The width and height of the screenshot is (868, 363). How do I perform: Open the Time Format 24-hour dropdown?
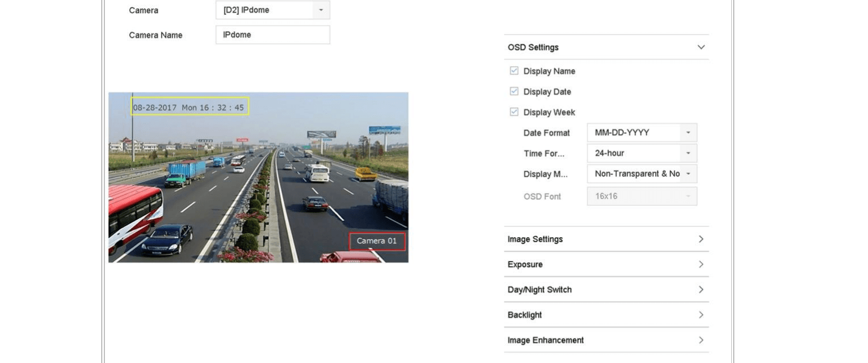642,153
